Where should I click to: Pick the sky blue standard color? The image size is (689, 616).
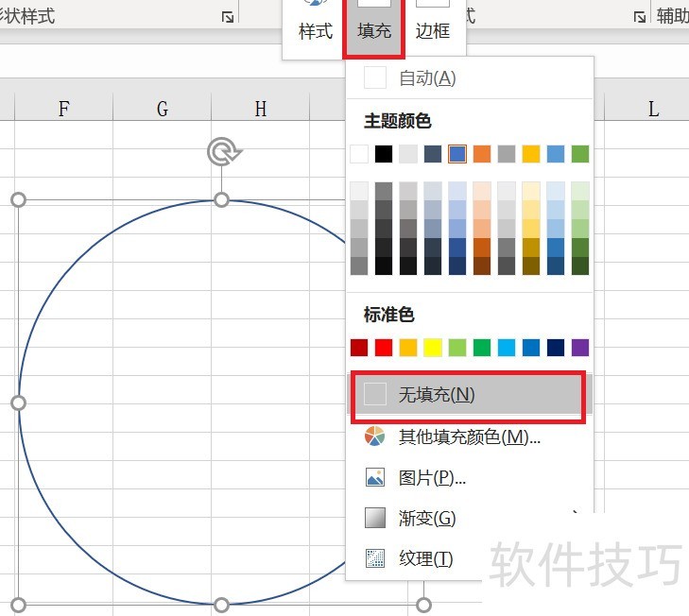pos(507,348)
